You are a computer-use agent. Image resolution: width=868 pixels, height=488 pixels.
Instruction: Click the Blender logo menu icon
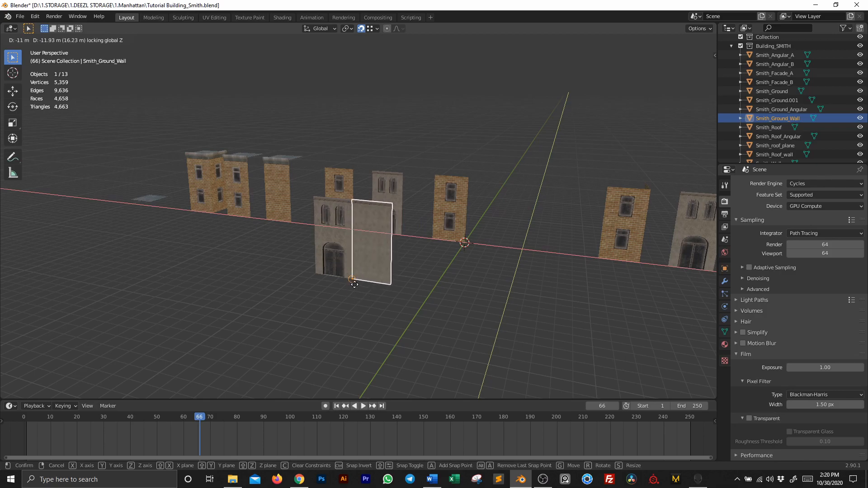[8, 16]
